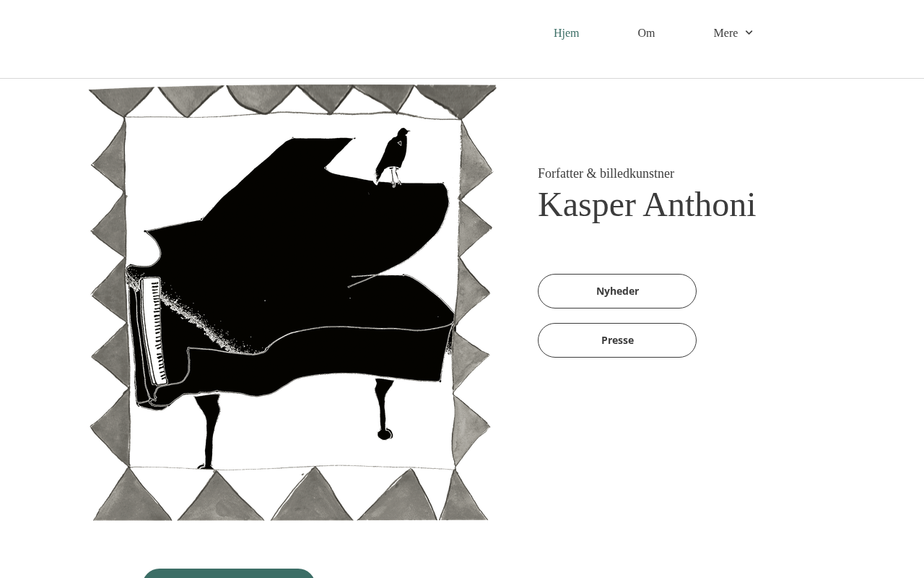Expand the Mere navigation dropdown

[733, 33]
